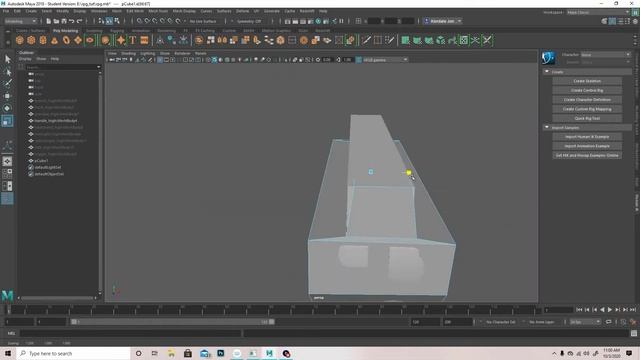The height and width of the screenshot is (360, 640).
Task: Switch to the Poly Modeling shelf tab
Action: pos(65,31)
